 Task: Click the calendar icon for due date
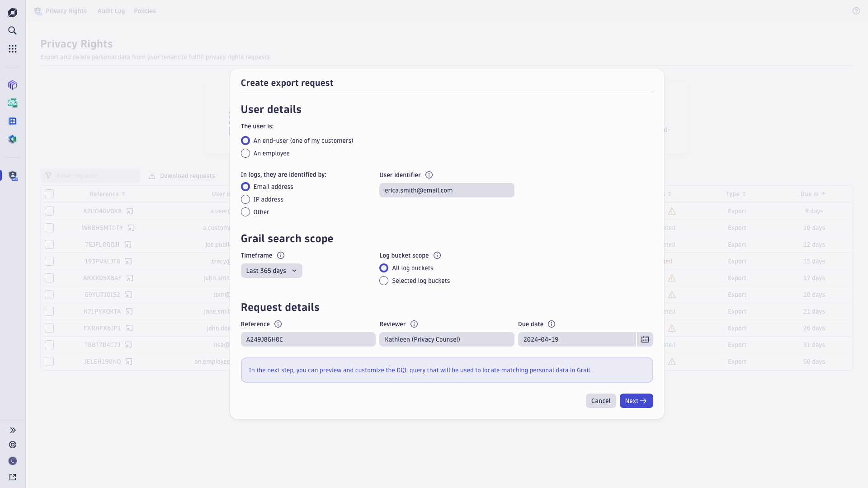pos(645,339)
